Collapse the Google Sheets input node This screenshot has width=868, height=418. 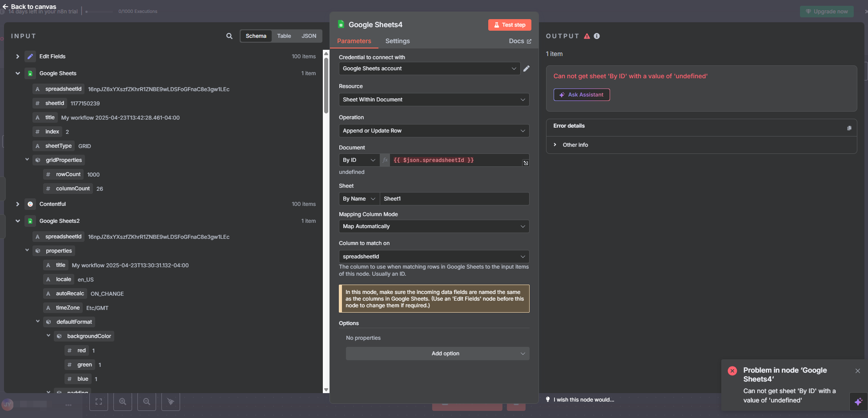coord(17,73)
